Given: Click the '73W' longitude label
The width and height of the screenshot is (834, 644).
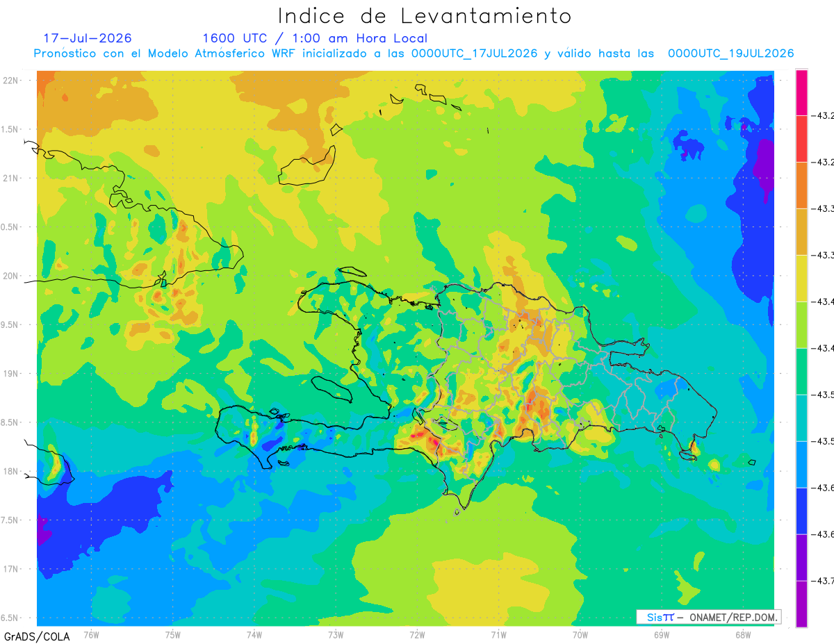Looking at the screenshot, I should (336, 634).
